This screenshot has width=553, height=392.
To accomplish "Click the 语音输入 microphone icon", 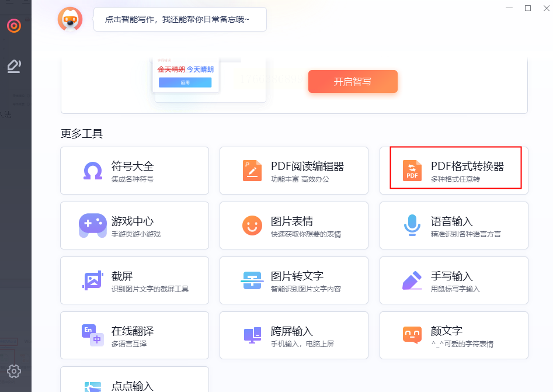I will [412, 225].
